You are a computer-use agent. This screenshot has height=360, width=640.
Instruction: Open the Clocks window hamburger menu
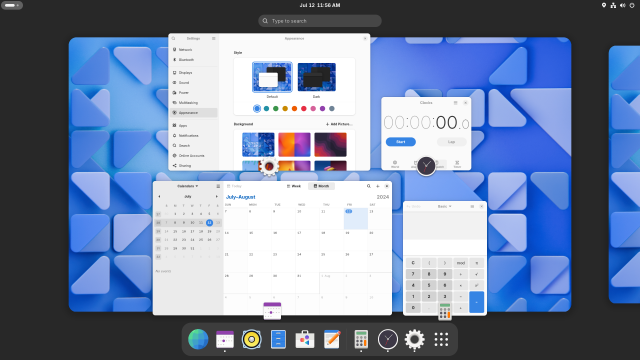456,103
